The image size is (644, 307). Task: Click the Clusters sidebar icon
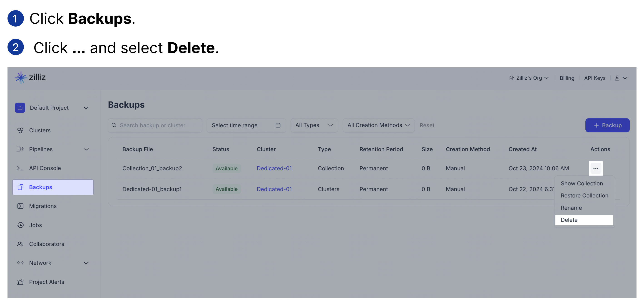click(20, 130)
